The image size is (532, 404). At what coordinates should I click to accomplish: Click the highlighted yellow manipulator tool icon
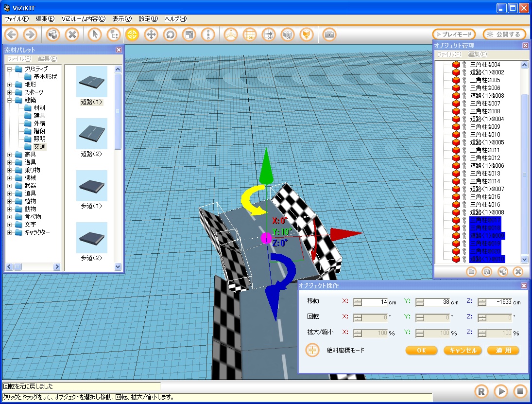[x=132, y=35]
